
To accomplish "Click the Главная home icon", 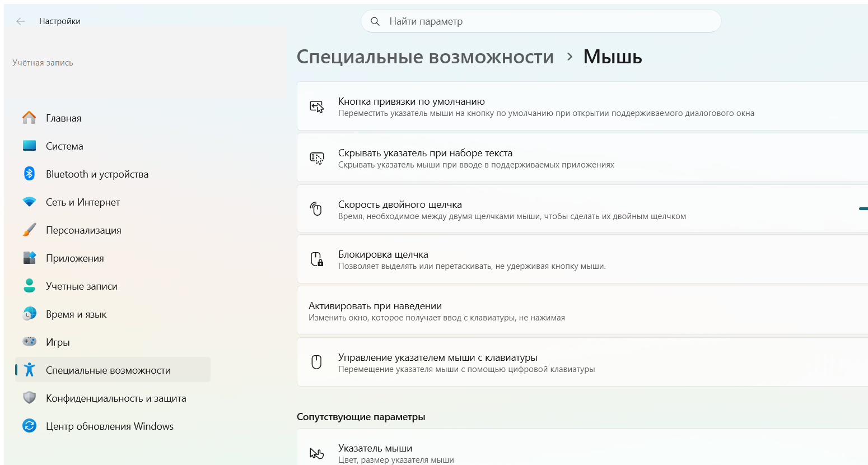I will [29, 118].
